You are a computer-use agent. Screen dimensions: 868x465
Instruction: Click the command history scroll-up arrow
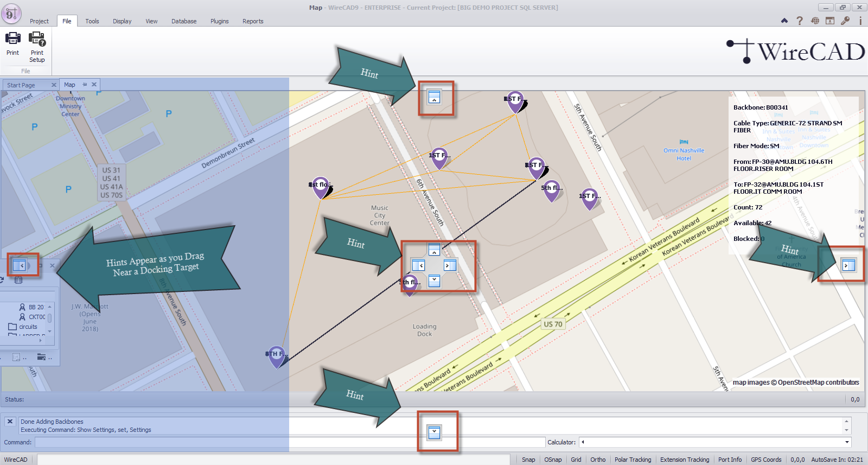[x=846, y=421]
